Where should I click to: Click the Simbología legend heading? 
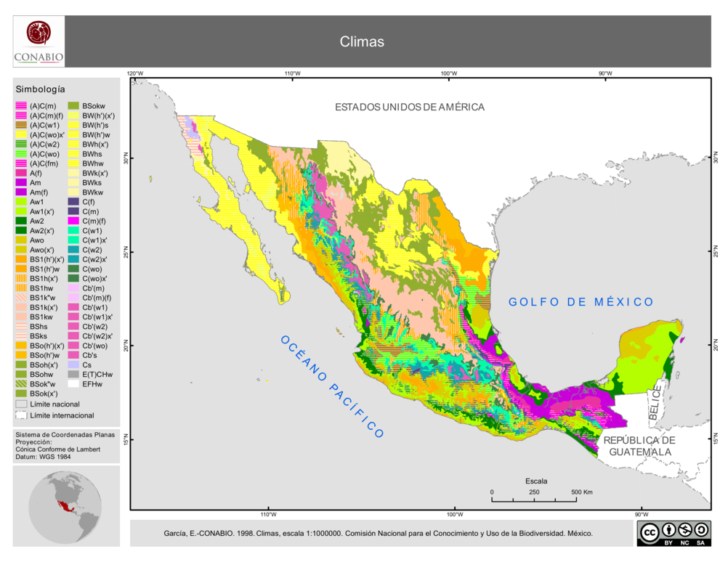pyautogui.click(x=40, y=89)
